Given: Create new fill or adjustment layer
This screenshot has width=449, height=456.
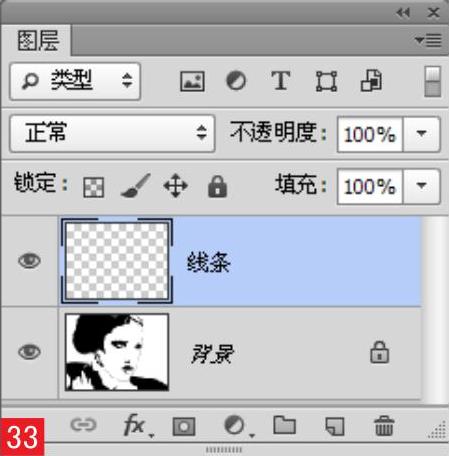Looking at the screenshot, I should coord(237,426).
